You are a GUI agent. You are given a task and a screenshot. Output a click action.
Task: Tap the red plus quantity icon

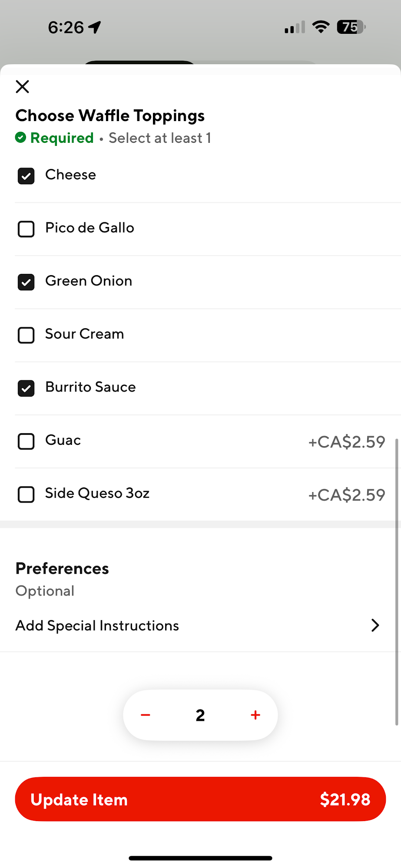(255, 715)
